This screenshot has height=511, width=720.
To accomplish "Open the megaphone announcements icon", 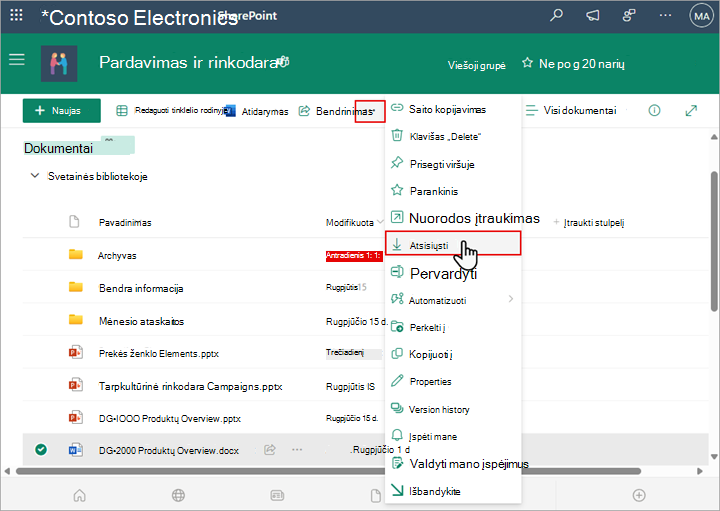I will [x=592, y=16].
